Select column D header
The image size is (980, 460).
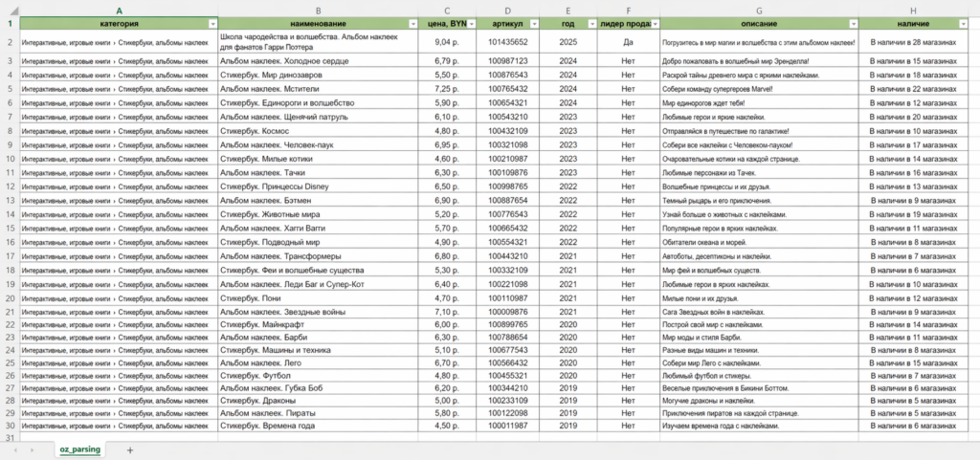click(507, 11)
